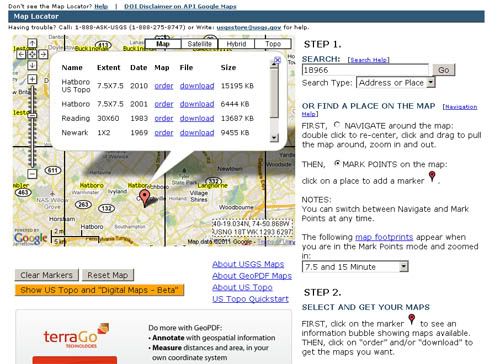The image size is (500, 364).
Task: Switch to Topo map view
Action: pos(273,44)
